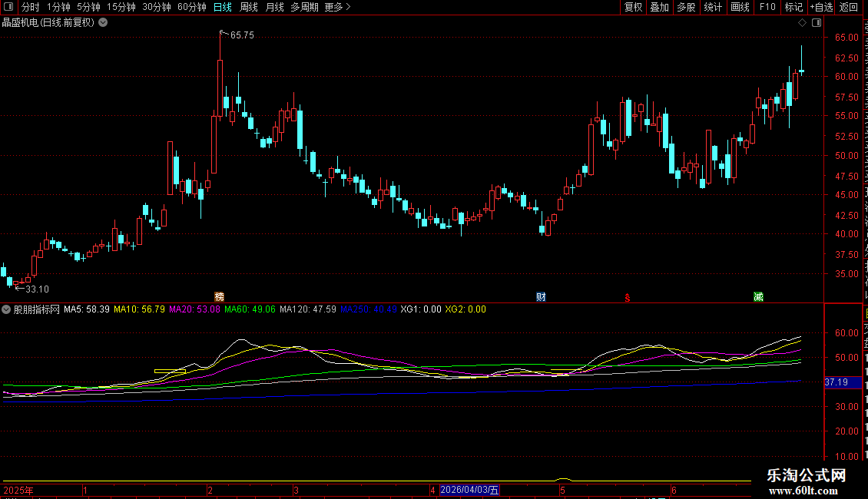This screenshot has height=499, width=868.
Task: Click the MA5: 58.39 value
Action: click(86, 309)
